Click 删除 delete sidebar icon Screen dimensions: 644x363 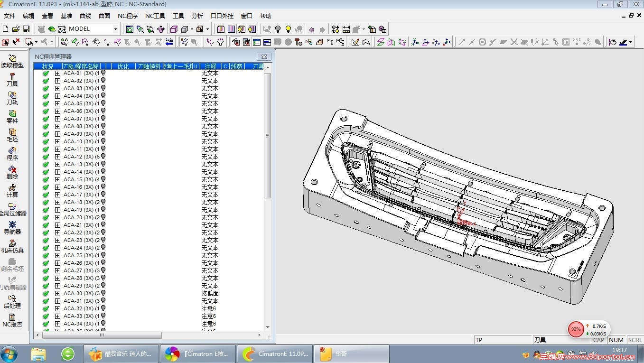point(12,172)
